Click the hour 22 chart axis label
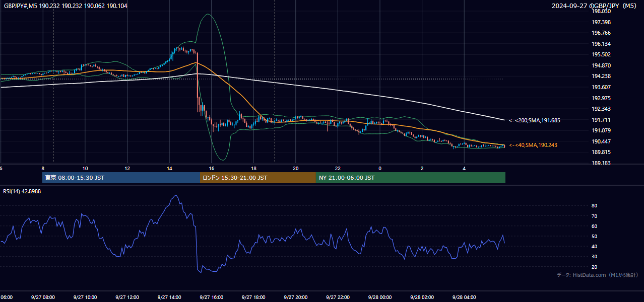 click(338, 168)
